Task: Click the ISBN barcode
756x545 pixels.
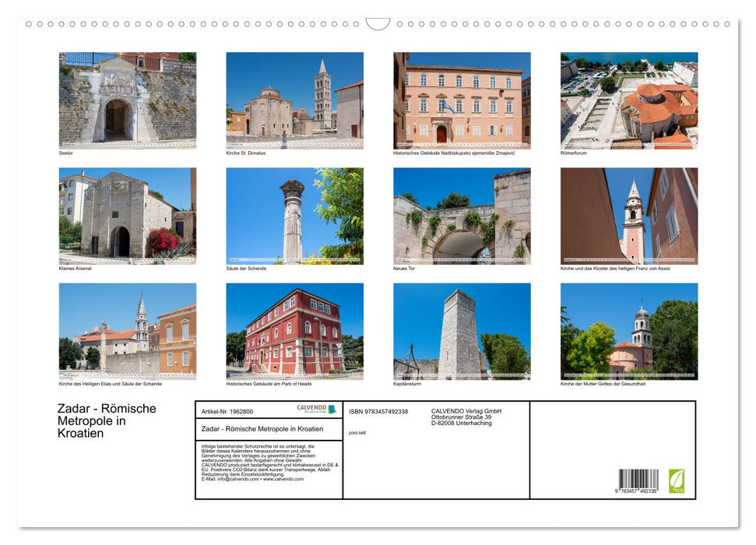Action: (x=638, y=482)
